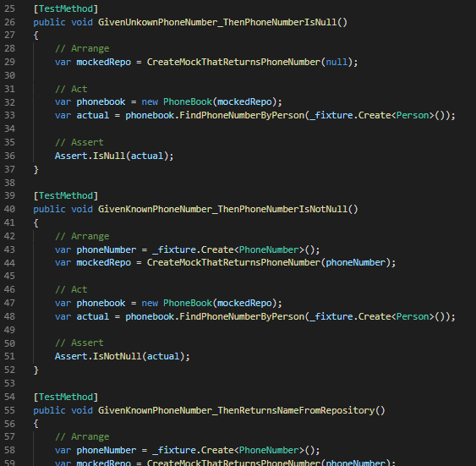Click the Assert.IsNotNull(actual) statement
The height and width of the screenshot is (466, 476).
[123, 356]
